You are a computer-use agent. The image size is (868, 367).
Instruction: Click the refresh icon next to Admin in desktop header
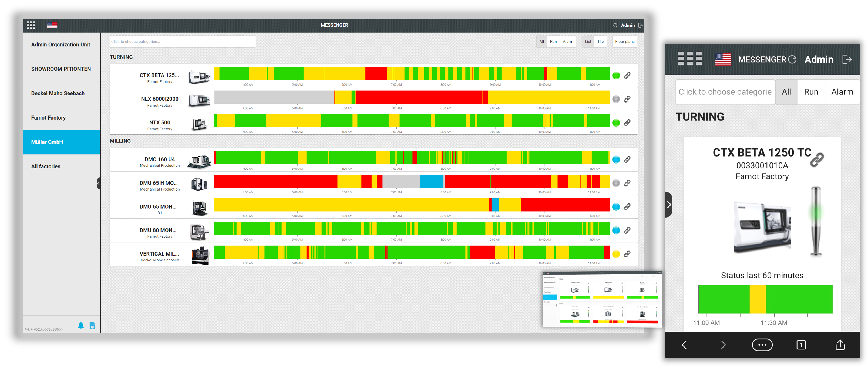coord(615,25)
